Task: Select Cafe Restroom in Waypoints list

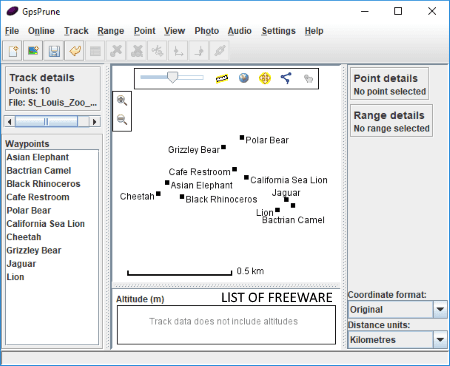Action: 52,197
